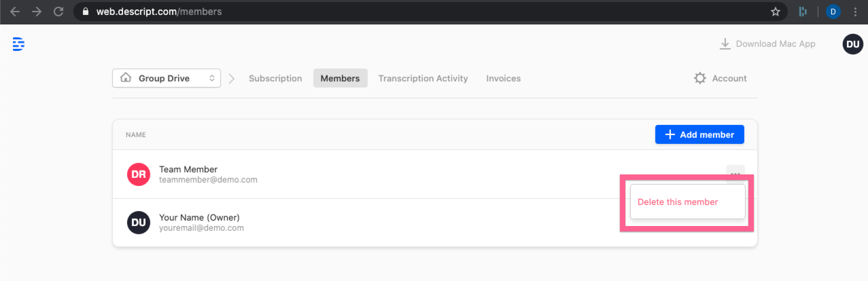The height and width of the screenshot is (281, 868).
Task: Click the Descript logo icon
Action: pyautogui.click(x=18, y=44)
